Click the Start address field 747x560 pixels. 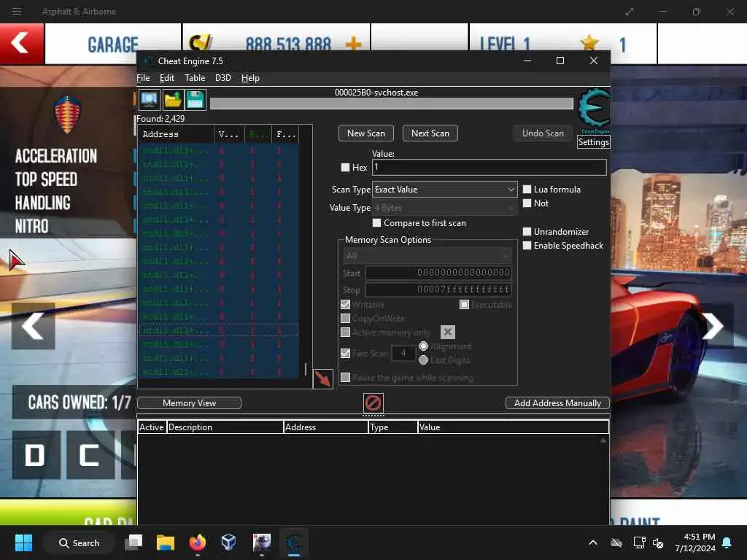tap(438, 273)
